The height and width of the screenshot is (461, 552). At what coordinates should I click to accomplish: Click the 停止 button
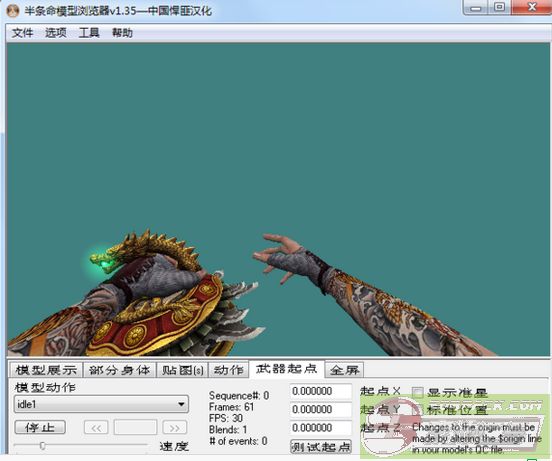[40, 428]
